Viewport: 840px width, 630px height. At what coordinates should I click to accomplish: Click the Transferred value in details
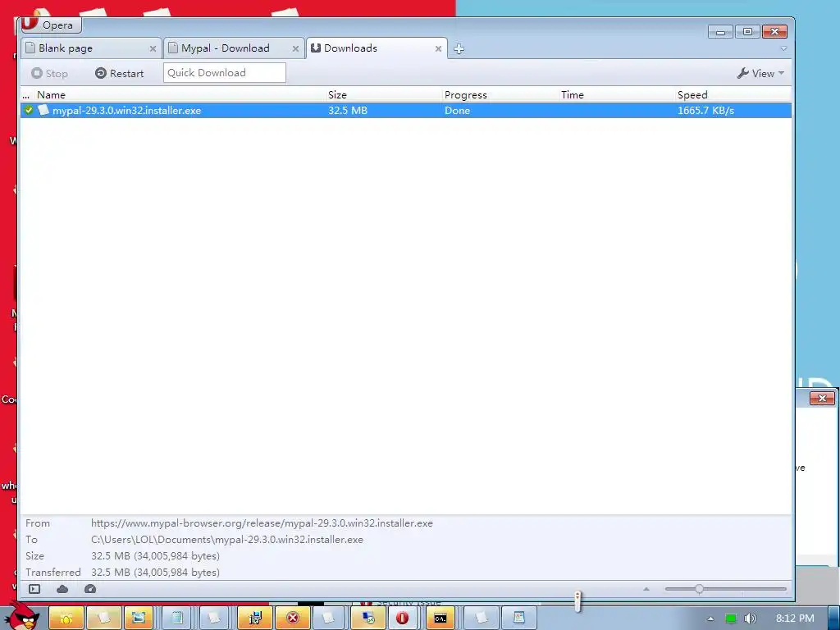point(155,572)
